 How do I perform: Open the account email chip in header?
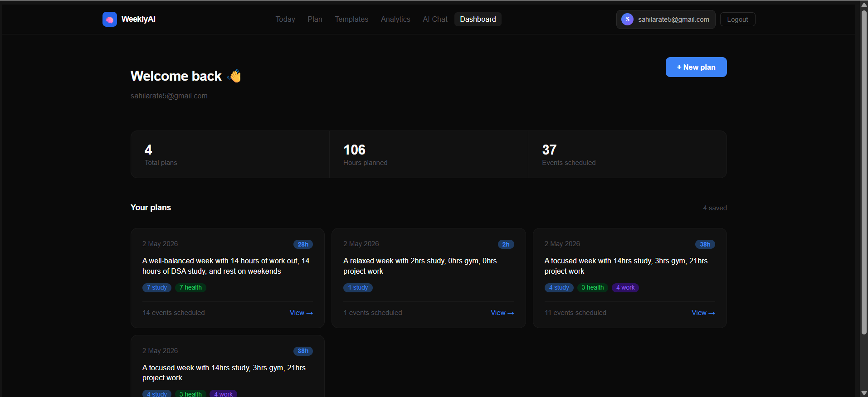(x=666, y=19)
